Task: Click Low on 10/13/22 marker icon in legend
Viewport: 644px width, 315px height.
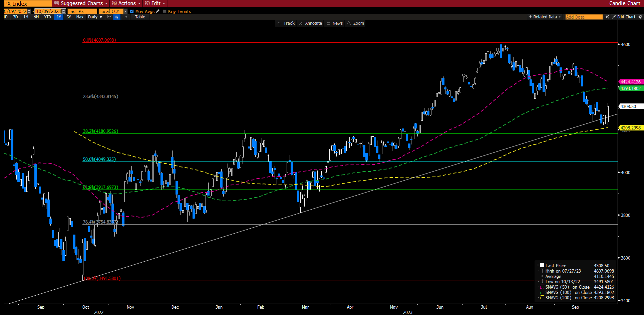Action: pos(543,282)
